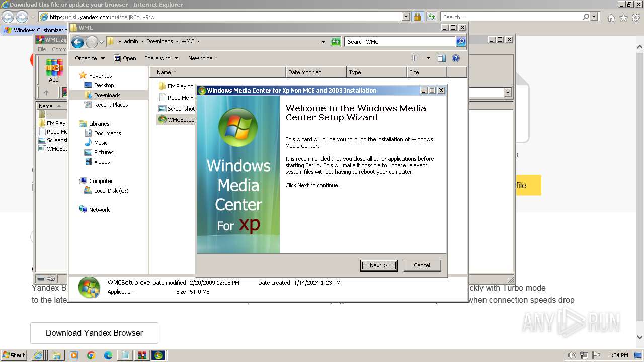
Task: Open Desktop in Favorites
Action: point(104,85)
